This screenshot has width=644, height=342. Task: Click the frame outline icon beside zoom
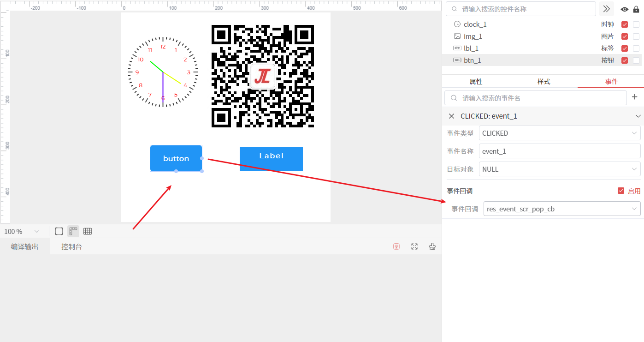click(x=59, y=231)
